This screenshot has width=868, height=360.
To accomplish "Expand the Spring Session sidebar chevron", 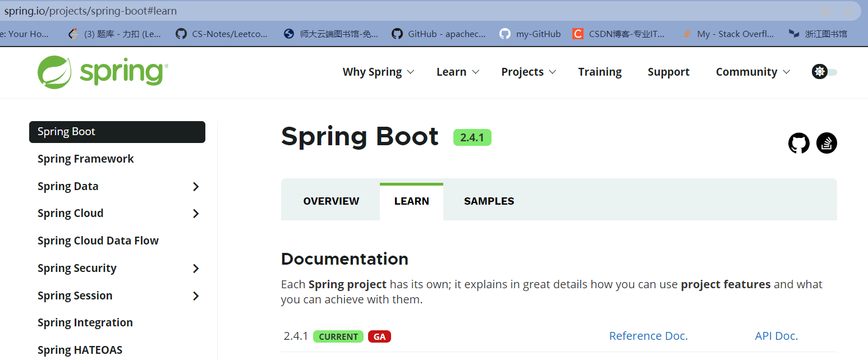I will pos(196,296).
